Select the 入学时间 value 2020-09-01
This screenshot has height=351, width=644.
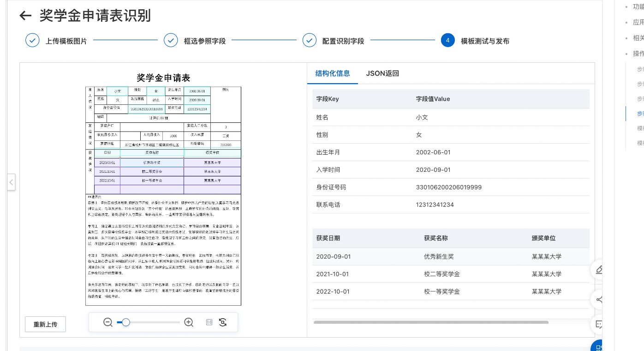pos(433,169)
